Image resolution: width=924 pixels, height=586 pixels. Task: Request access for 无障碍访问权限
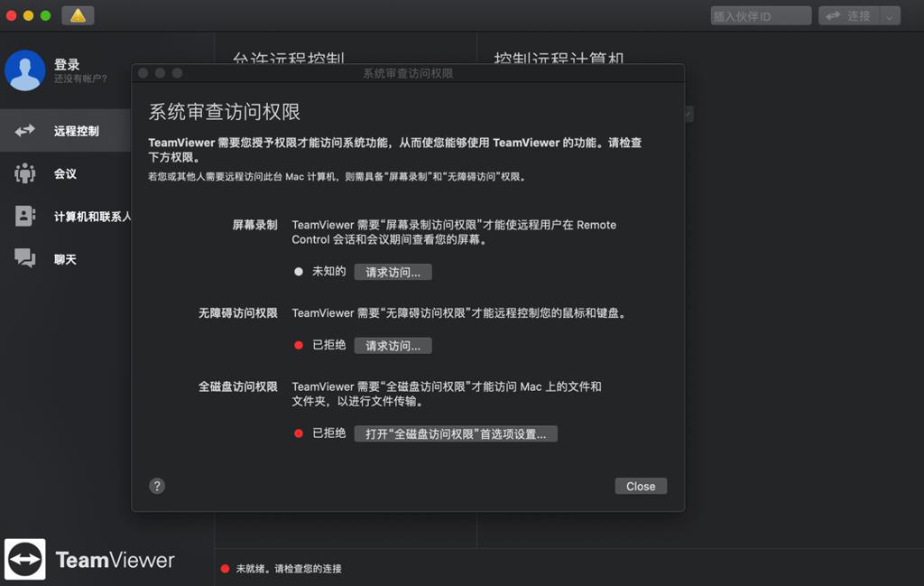(393, 346)
